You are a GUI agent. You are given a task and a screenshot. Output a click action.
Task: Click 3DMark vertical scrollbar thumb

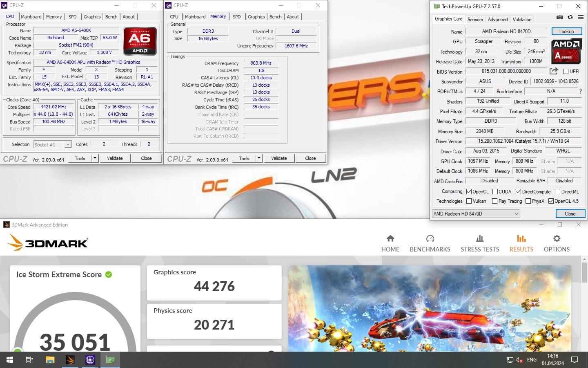[x=584, y=272]
